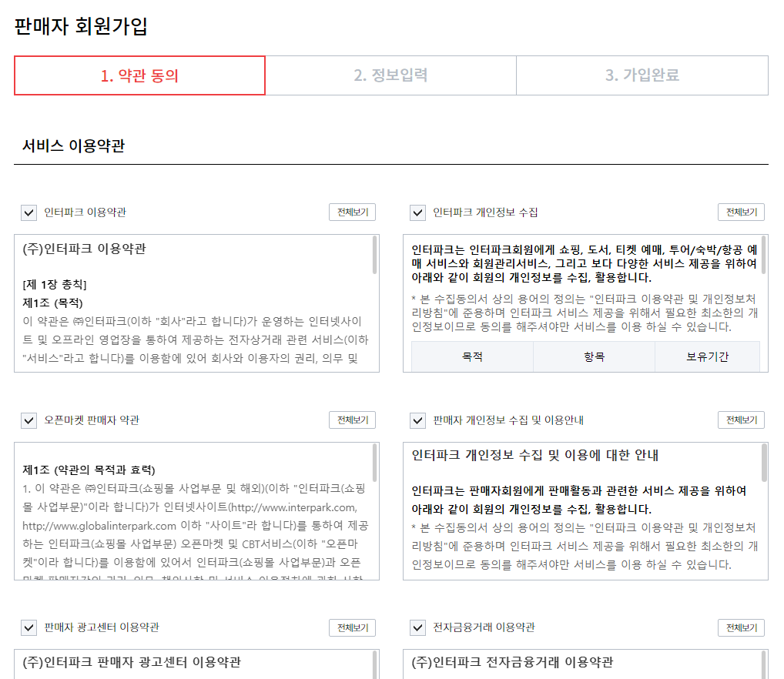Click scrollbar in 인터파크 이용약관 box
This screenshot has height=679, width=784.
click(x=374, y=256)
